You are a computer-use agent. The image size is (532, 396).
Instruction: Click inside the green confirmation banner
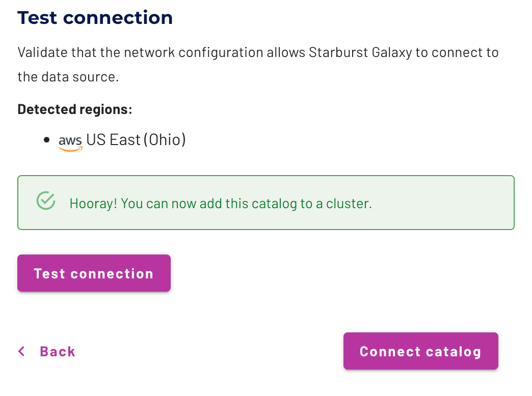click(265, 203)
